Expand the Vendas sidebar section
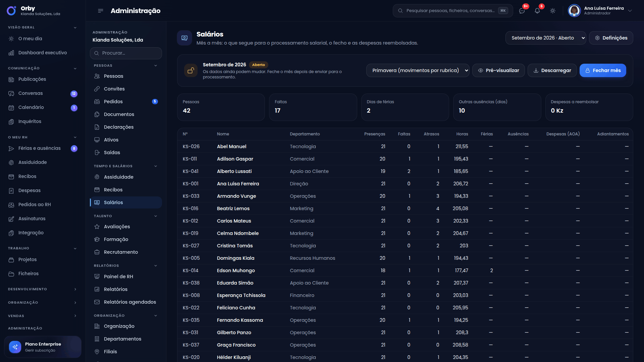Image resolution: width=644 pixels, height=362 pixels. [x=75, y=316]
